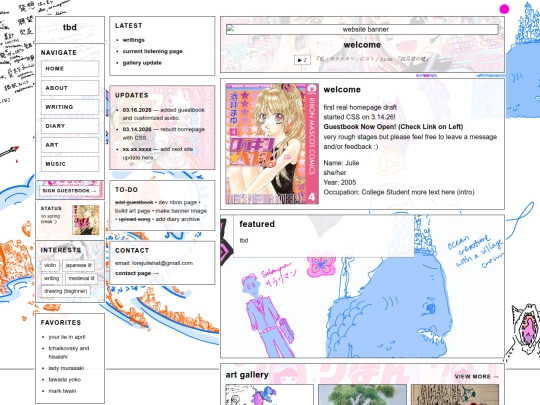The width and height of the screenshot is (540, 405).
Task: Open the writings link under Latest
Action: pos(134,40)
